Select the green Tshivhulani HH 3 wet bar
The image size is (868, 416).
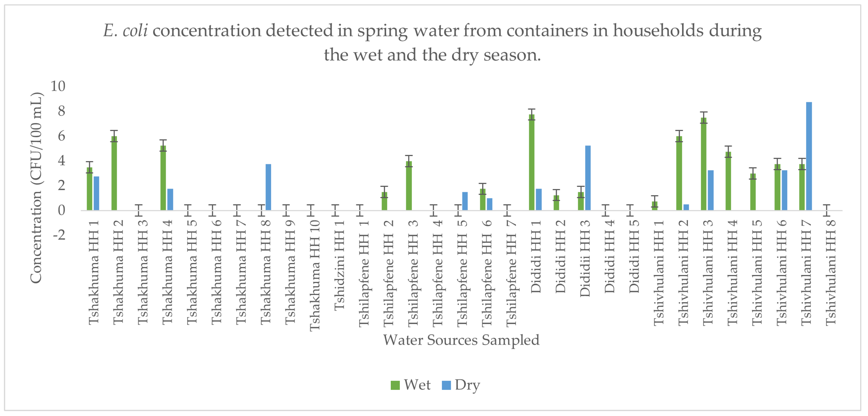click(x=703, y=164)
